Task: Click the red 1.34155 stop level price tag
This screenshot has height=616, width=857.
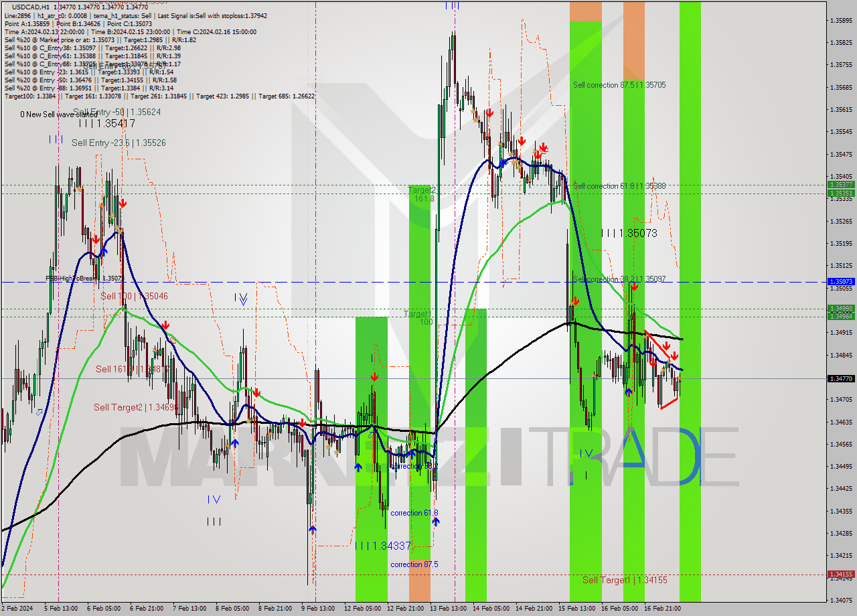Action: [x=840, y=573]
